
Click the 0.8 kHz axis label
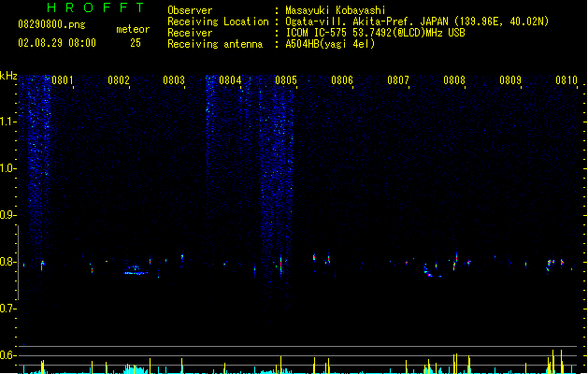point(7,262)
